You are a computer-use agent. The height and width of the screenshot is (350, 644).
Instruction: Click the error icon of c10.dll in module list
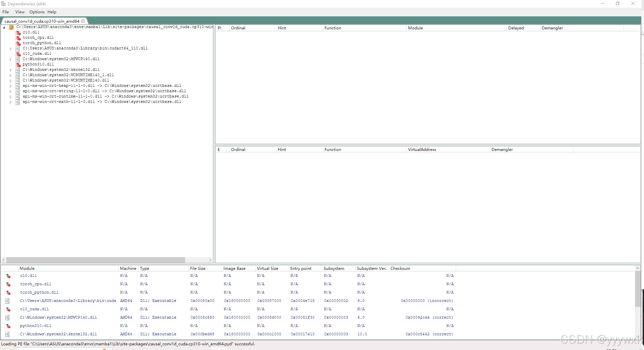(8, 276)
